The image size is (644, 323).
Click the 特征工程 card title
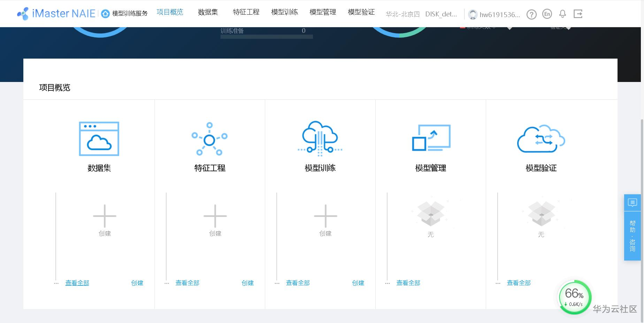(x=210, y=168)
